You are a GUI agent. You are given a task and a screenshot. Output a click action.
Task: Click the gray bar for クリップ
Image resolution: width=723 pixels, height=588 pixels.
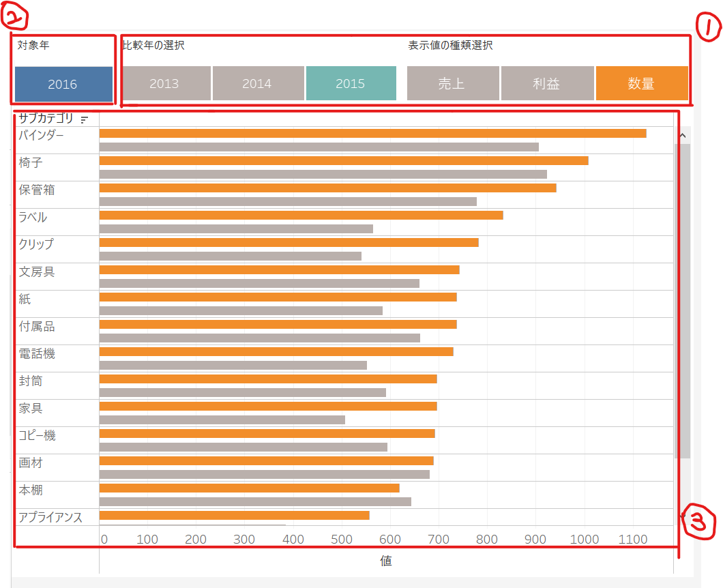231,256
